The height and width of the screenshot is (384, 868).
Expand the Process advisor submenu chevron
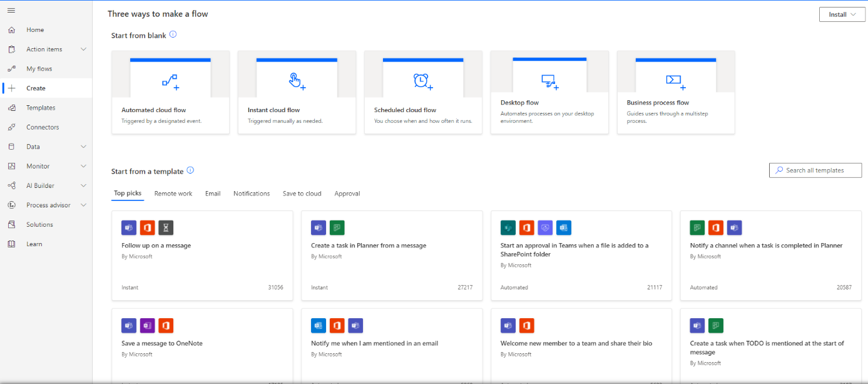(x=83, y=205)
